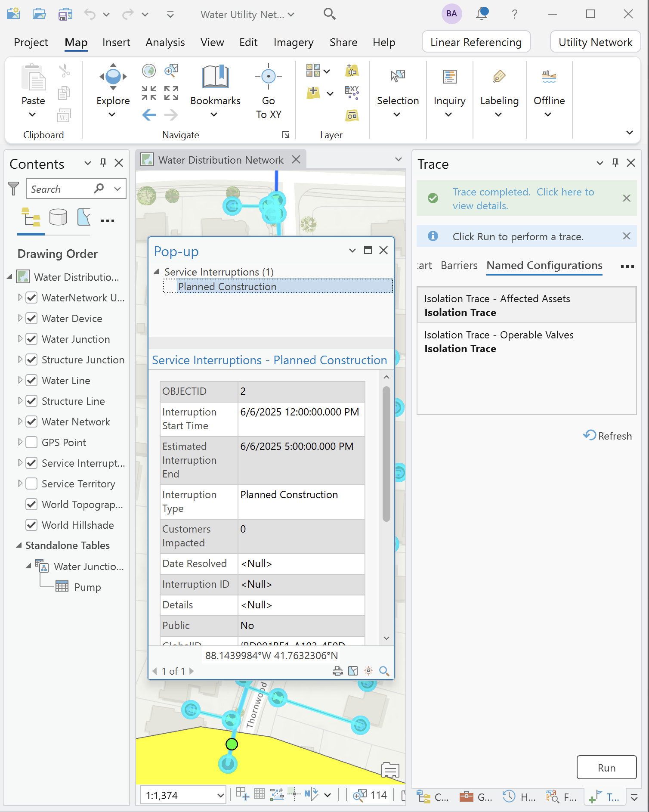Collapse Service Interruptions in pop-up
Image resolution: width=649 pixels, height=812 pixels.
tap(157, 272)
